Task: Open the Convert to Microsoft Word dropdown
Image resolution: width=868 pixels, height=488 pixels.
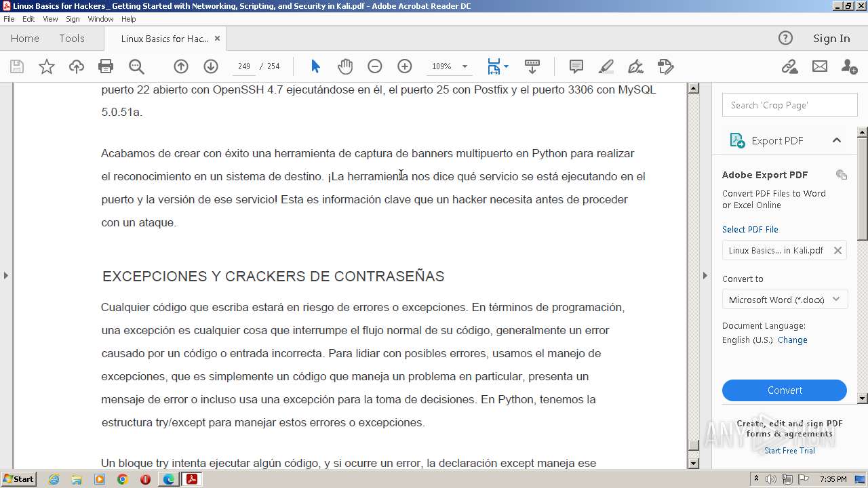Action: (x=785, y=300)
